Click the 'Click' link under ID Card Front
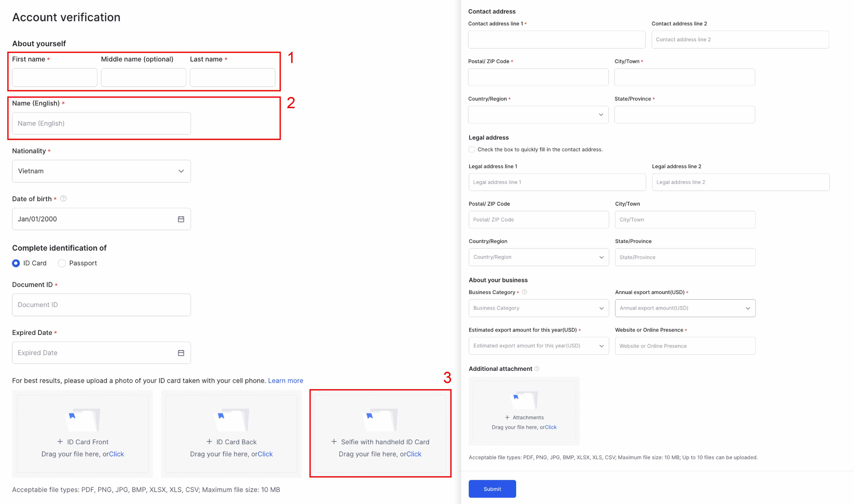Image resolution: width=854 pixels, height=504 pixels. tap(116, 454)
